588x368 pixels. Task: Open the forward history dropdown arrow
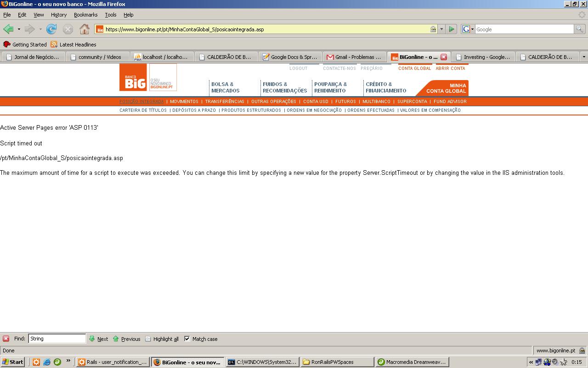pos(40,29)
